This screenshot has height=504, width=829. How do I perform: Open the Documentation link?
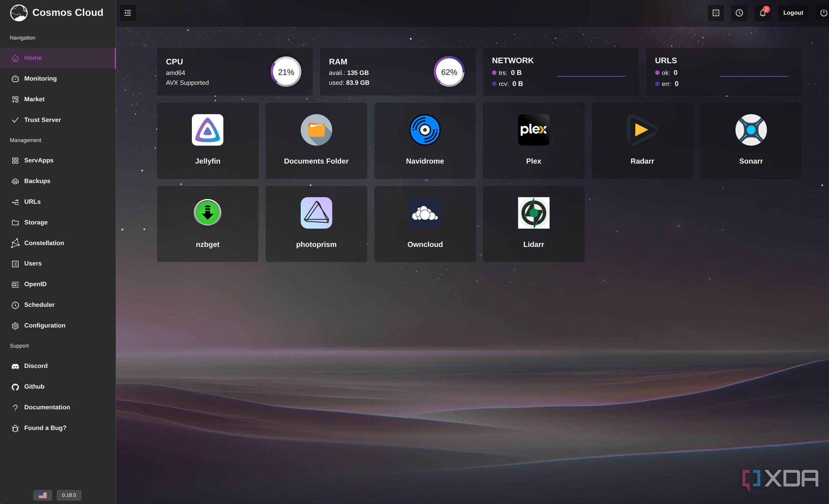point(58,407)
